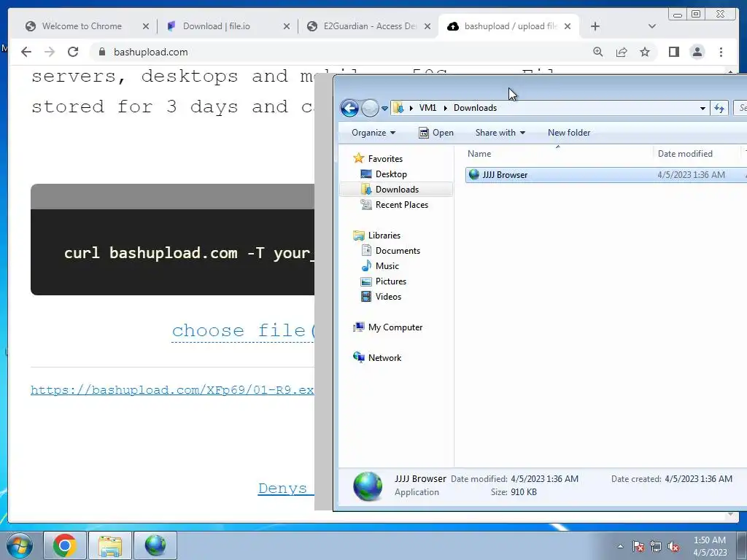Select My Computer in navigation pane
The height and width of the screenshot is (560, 747).
[395, 327]
